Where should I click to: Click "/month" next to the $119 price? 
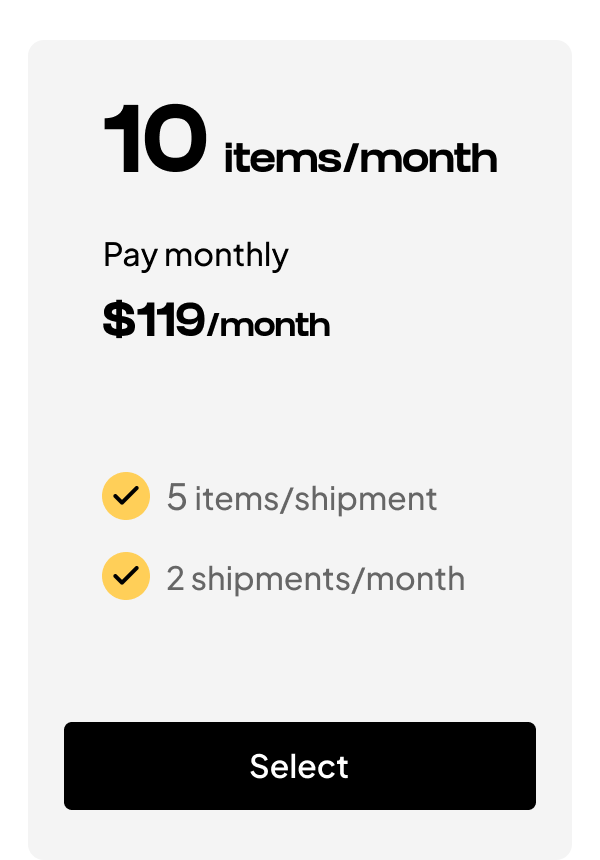pos(268,325)
